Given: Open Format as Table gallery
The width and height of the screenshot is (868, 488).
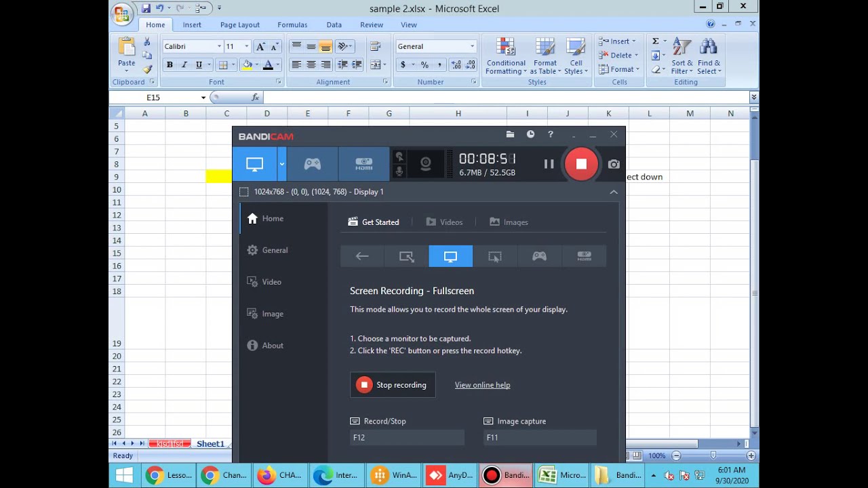Looking at the screenshot, I should point(545,57).
